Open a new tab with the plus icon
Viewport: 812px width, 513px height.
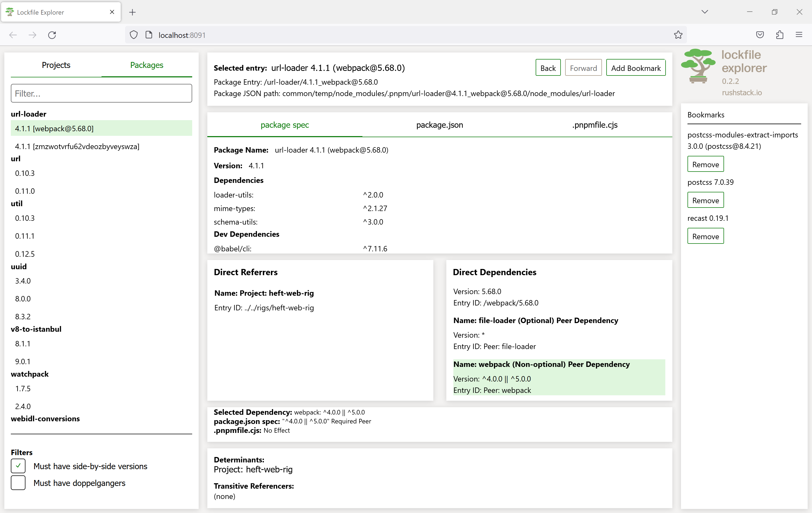point(133,12)
